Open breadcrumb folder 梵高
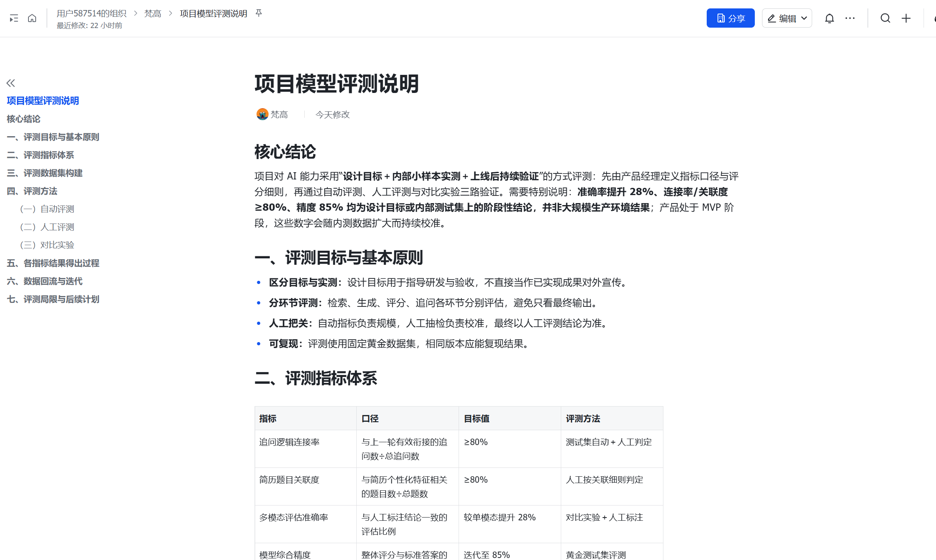The height and width of the screenshot is (560, 936). click(153, 13)
